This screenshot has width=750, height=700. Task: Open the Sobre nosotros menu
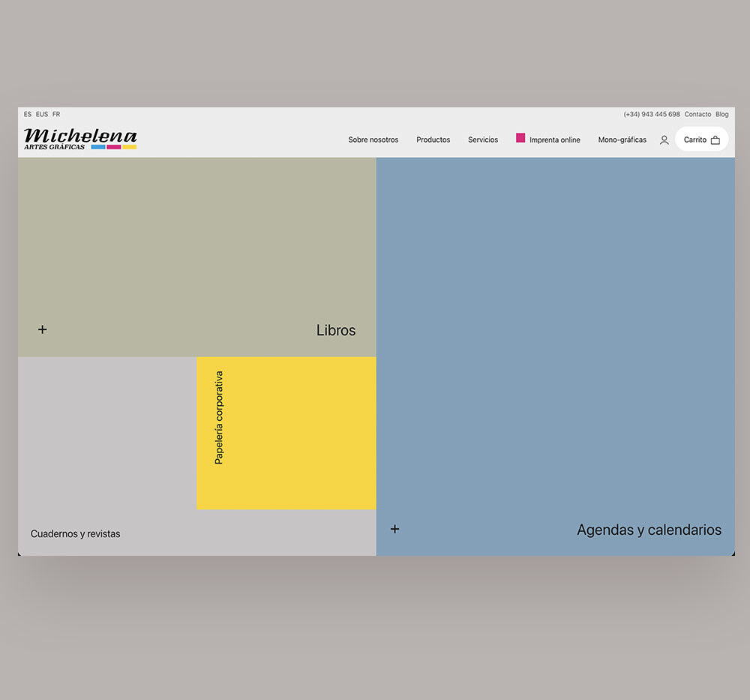(x=373, y=140)
